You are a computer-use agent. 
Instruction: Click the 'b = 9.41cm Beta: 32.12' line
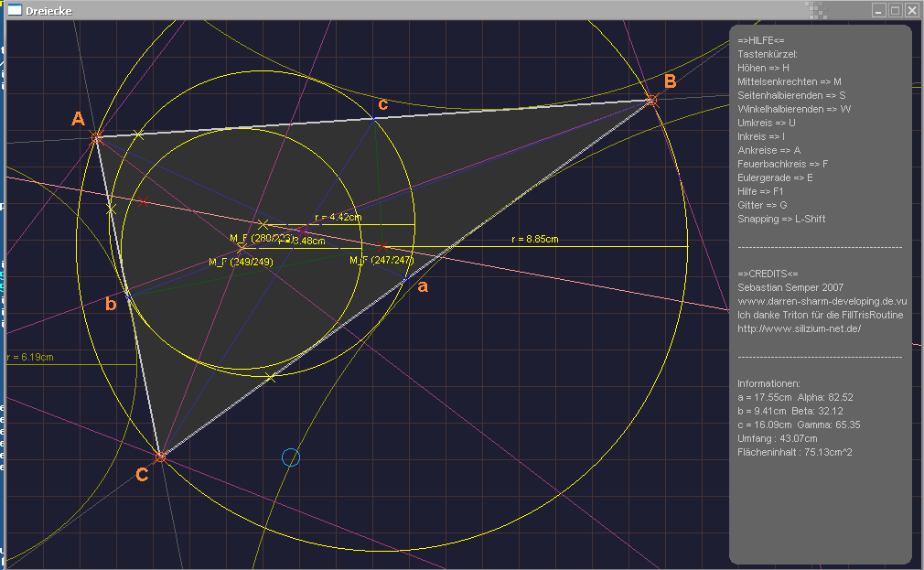(790, 411)
